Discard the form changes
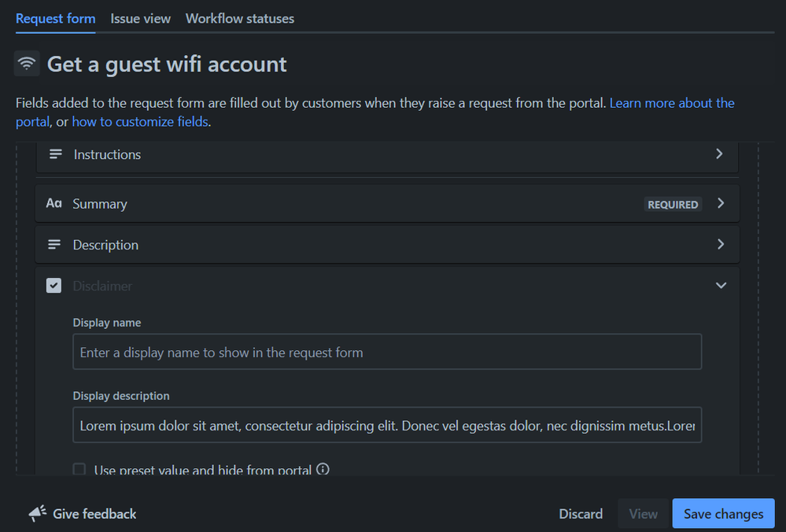786x532 pixels. [581, 514]
